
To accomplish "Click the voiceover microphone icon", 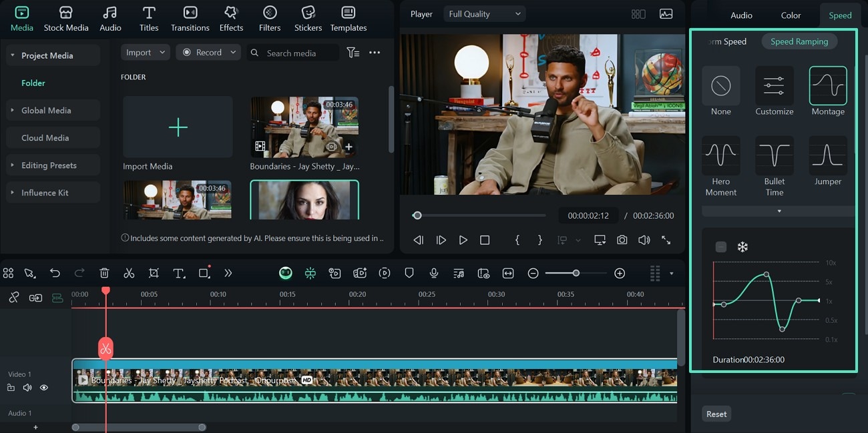I will click(x=434, y=273).
